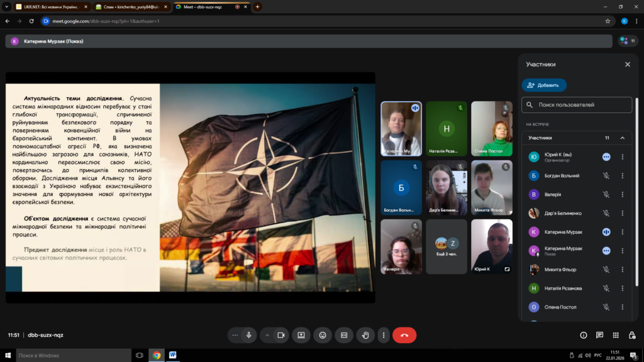Viewport: 644px width, 362px height.
Task: Open the chat messages icon
Action: click(x=599, y=335)
